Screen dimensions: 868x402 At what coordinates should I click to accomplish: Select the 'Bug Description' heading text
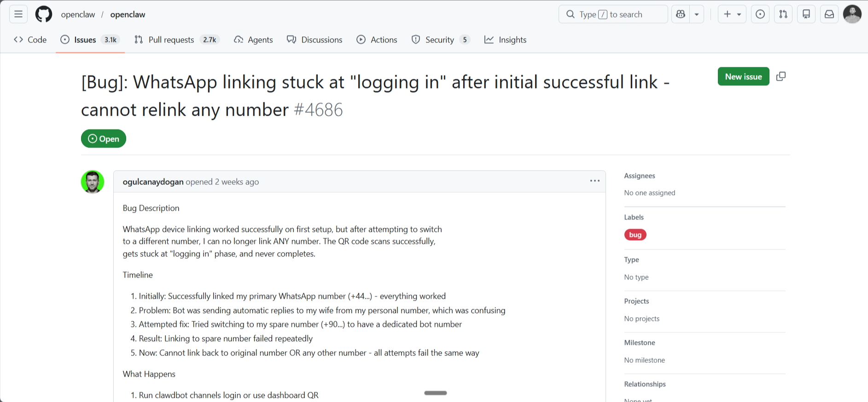click(151, 208)
